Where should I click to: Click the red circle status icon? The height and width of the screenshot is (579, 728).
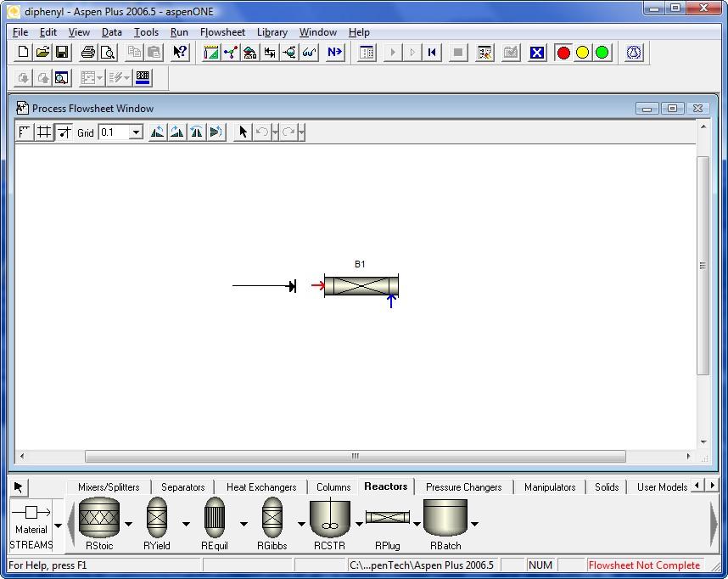click(563, 52)
